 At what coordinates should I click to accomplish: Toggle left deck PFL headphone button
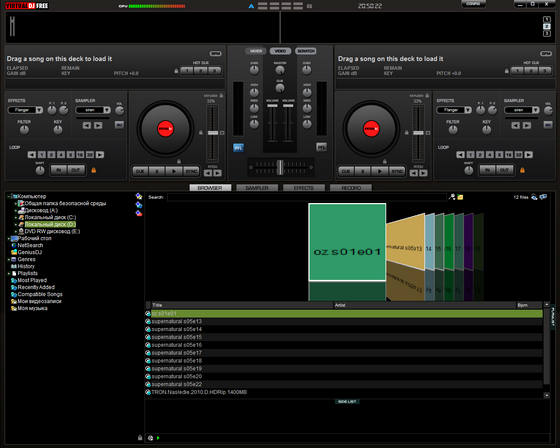(x=238, y=148)
